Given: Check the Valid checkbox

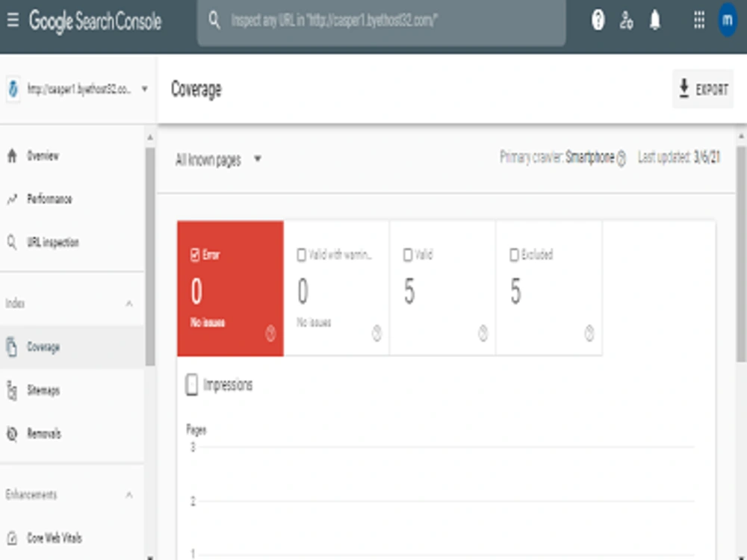Looking at the screenshot, I should 408,255.
